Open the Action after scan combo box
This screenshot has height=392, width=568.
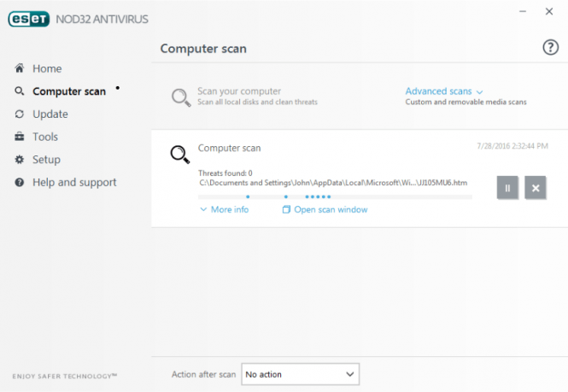301,374
